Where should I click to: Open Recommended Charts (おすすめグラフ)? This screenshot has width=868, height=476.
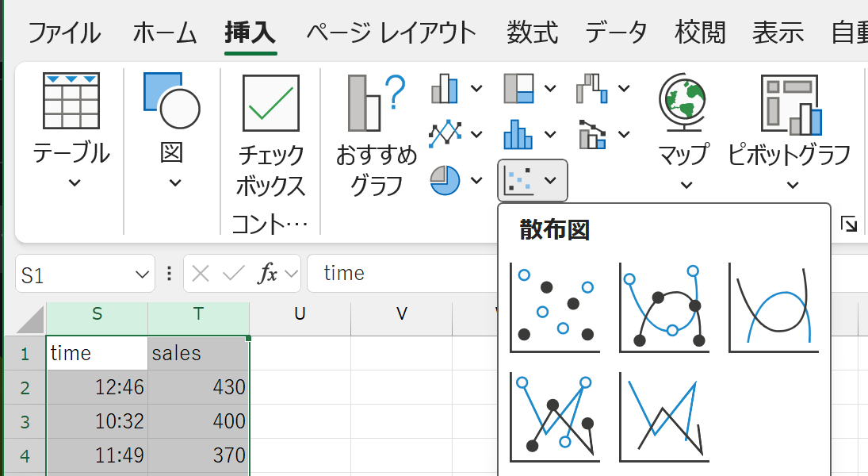click(x=377, y=135)
